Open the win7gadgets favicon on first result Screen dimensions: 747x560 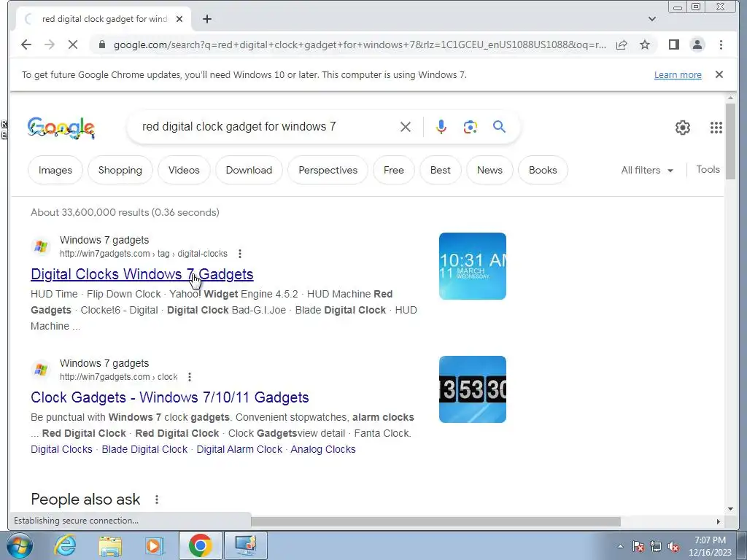point(41,246)
